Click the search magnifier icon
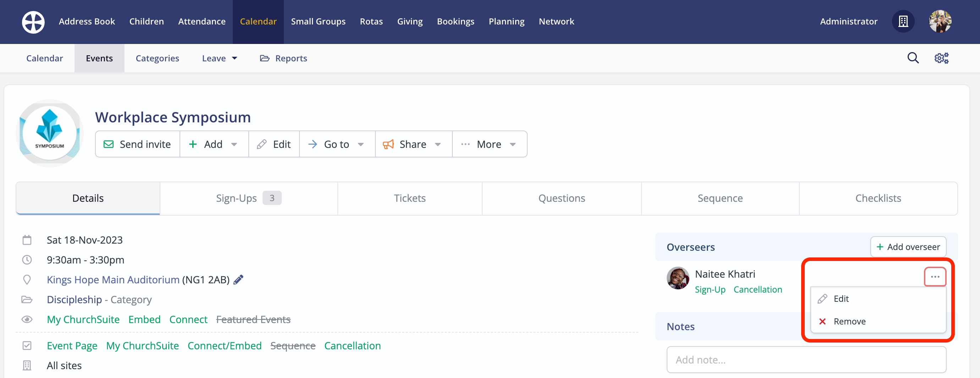Image resolution: width=980 pixels, height=378 pixels. click(913, 58)
